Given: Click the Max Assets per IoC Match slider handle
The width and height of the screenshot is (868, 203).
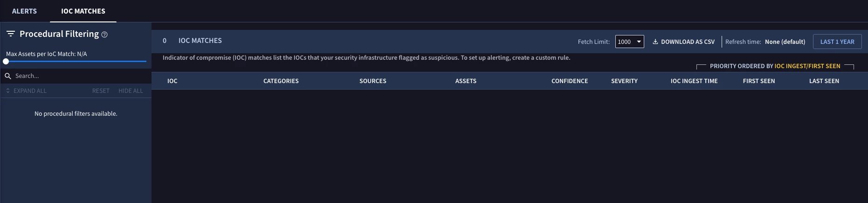Looking at the screenshot, I should coord(6,61).
